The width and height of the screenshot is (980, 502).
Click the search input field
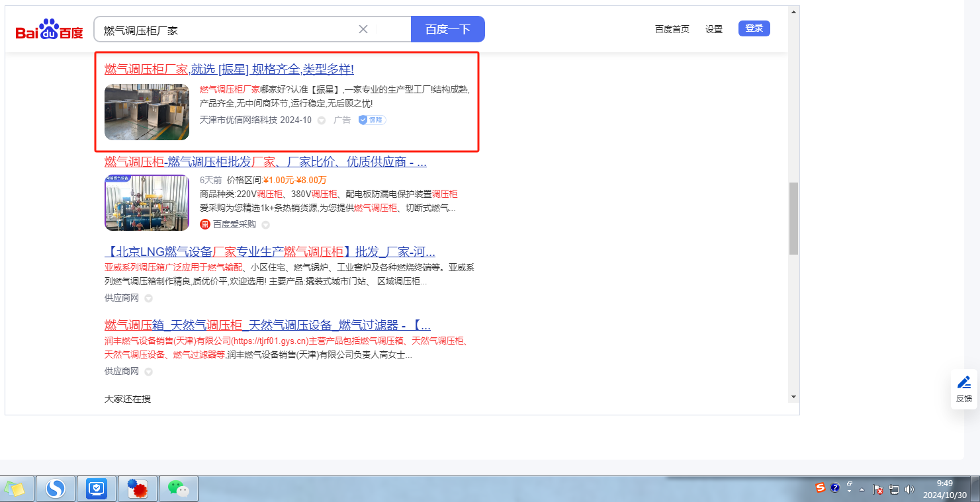pyautogui.click(x=225, y=30)
